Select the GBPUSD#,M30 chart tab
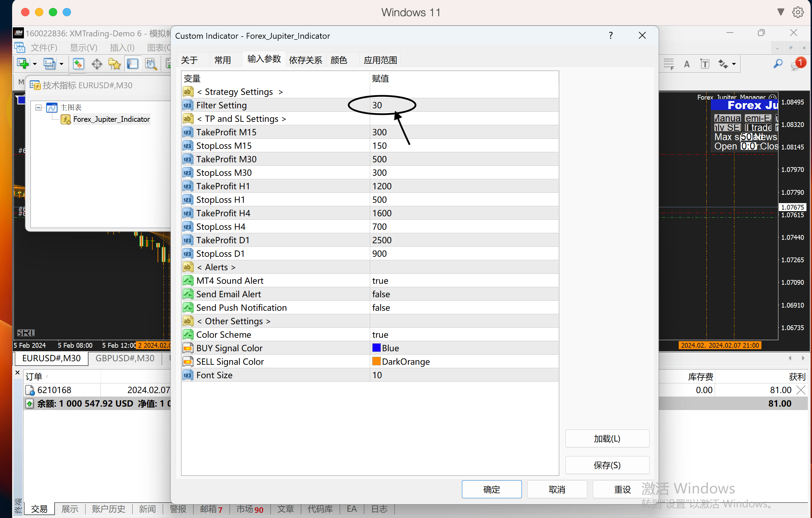This screenshot has height=518, width=812. (x=125, y=358)
